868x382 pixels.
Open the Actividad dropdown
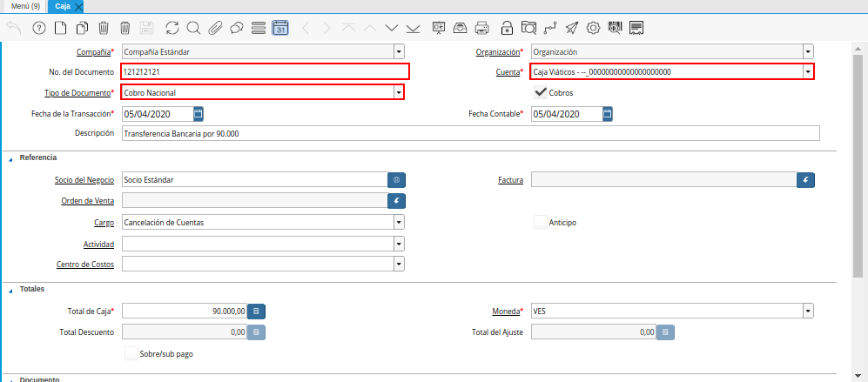click(x=399, y=244)
